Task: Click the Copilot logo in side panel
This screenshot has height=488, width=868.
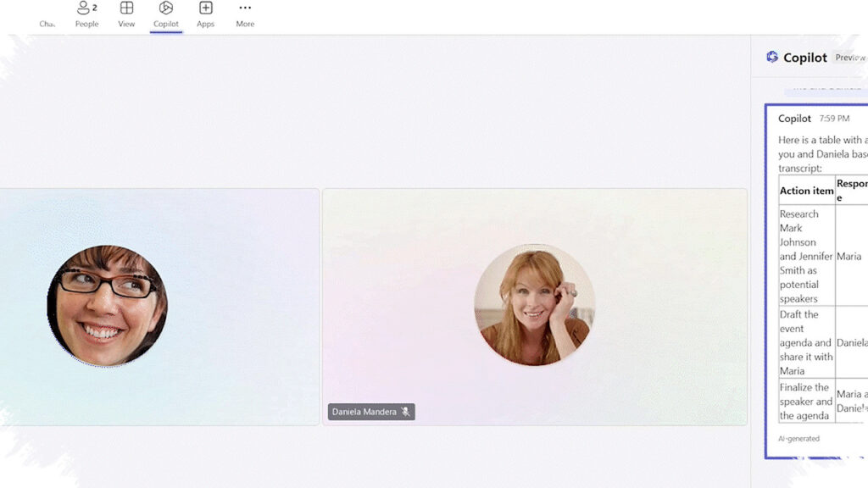Action: coord(772,57)
